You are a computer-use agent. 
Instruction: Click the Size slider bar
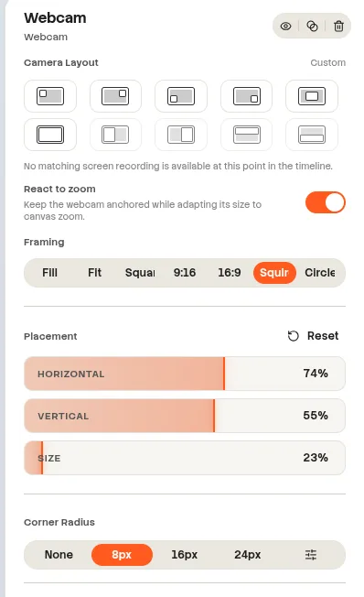tap(185, 458)
